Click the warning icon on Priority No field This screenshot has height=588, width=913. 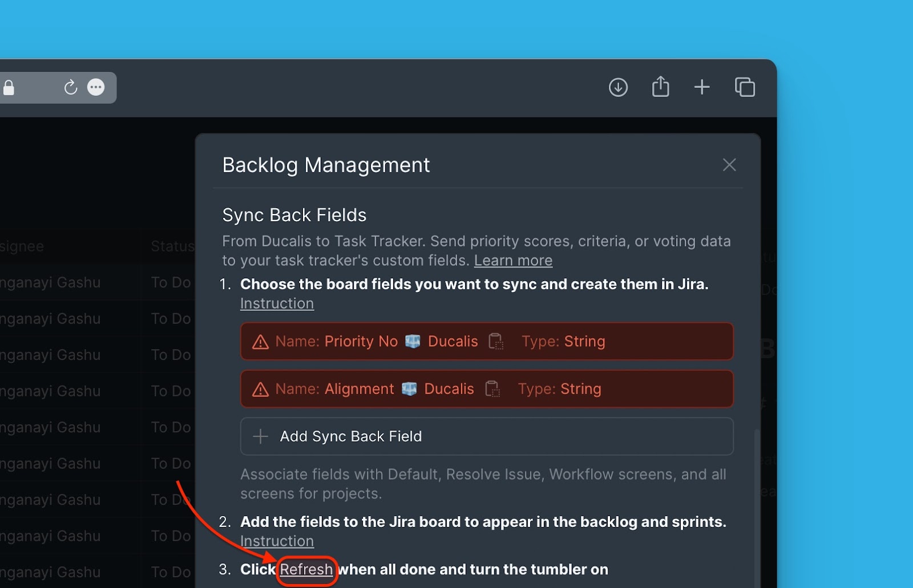260,342
